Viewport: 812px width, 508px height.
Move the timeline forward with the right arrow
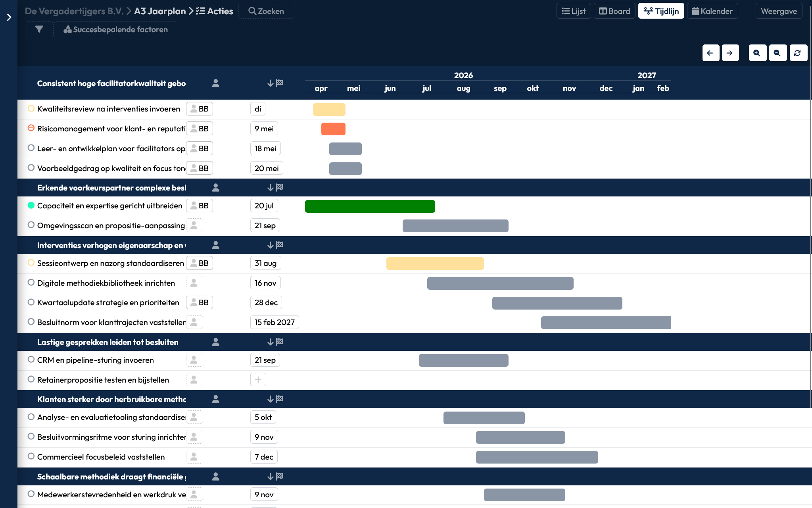coord(730,53)
